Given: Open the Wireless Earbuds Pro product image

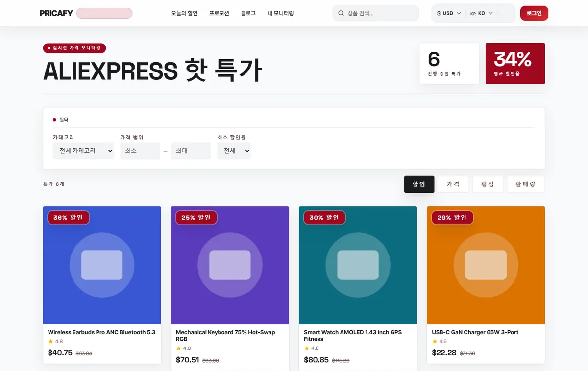Looking at the screenshot, I should coord(102,265).
